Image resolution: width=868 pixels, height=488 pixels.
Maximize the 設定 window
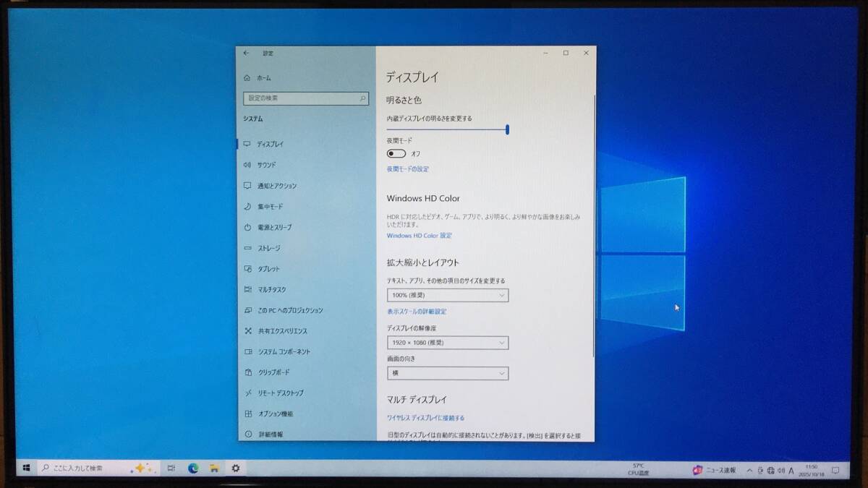click(566, 53)
